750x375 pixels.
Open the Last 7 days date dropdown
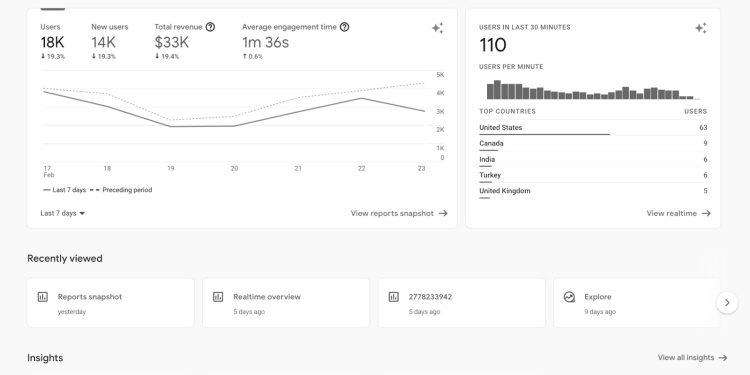(63, 213)
